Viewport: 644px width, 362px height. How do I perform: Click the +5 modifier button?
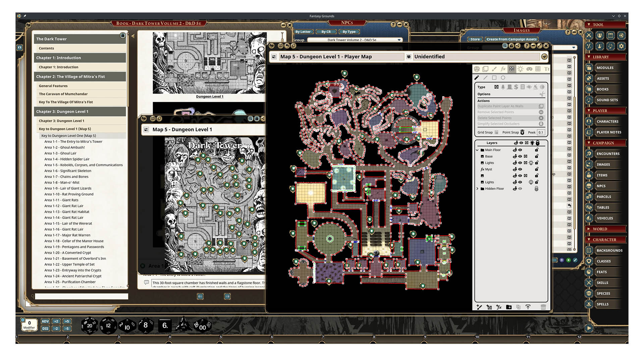click(67, 321)
